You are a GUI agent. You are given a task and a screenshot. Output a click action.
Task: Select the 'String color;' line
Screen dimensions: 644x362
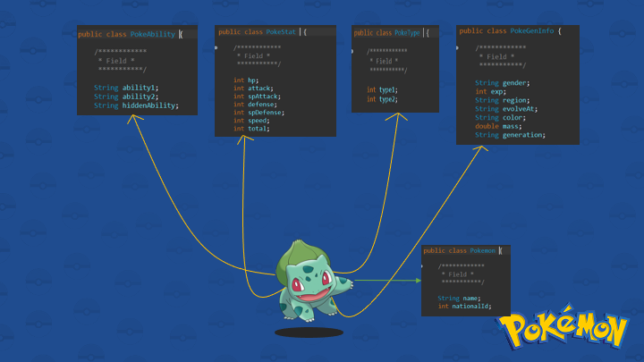(x=500, y=118)
